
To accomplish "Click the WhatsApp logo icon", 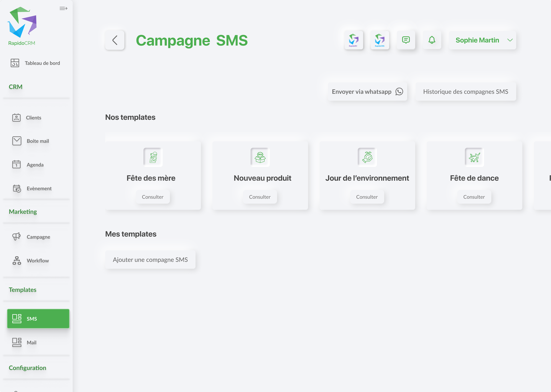I will point(399,91).
